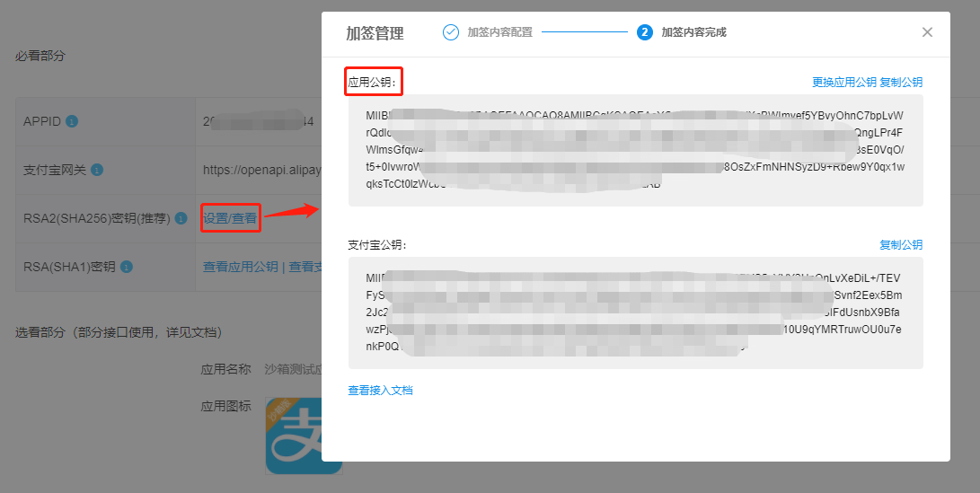Click info icon next to RSA2(SHA256)密钥

pyautogui.click(x=181, y=219)
